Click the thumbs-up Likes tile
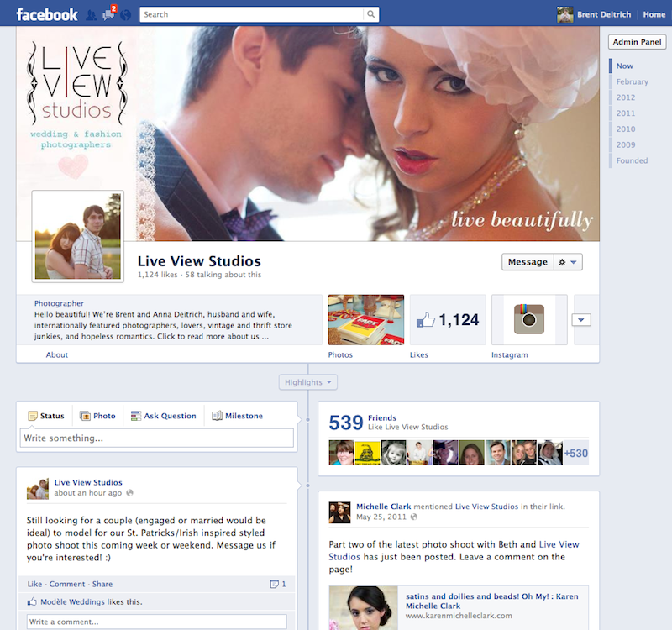672x630 pixels. [448, 320]
